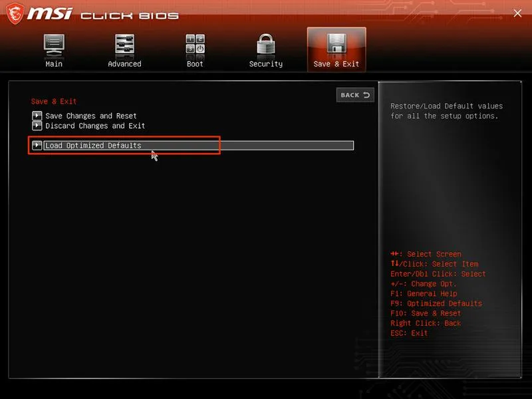Switch to the Advanced tab label
The height and width of the screenshot is (399, 532).
(x=124, y=64)
